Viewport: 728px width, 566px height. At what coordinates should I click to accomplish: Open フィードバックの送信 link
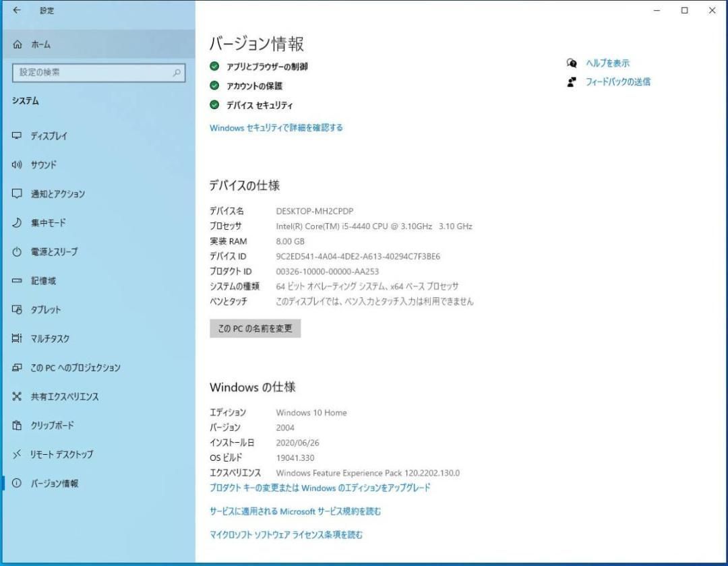617,82
